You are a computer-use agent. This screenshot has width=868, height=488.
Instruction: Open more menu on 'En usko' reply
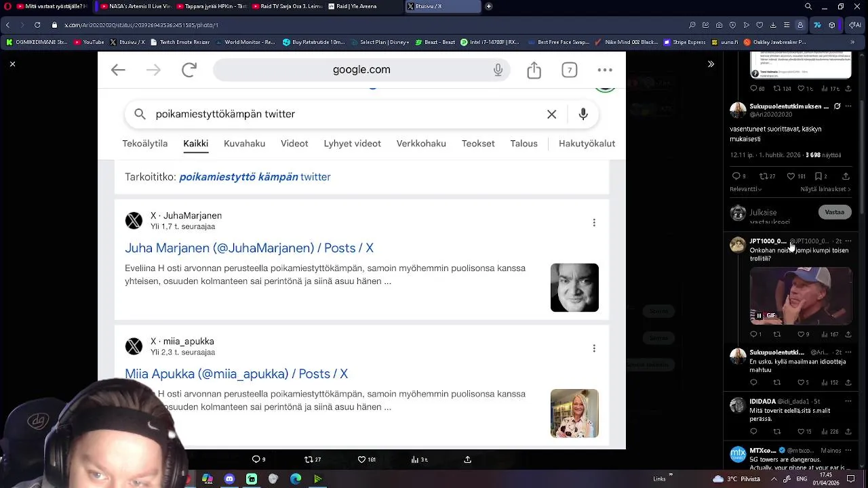click(x=848, y=353)
